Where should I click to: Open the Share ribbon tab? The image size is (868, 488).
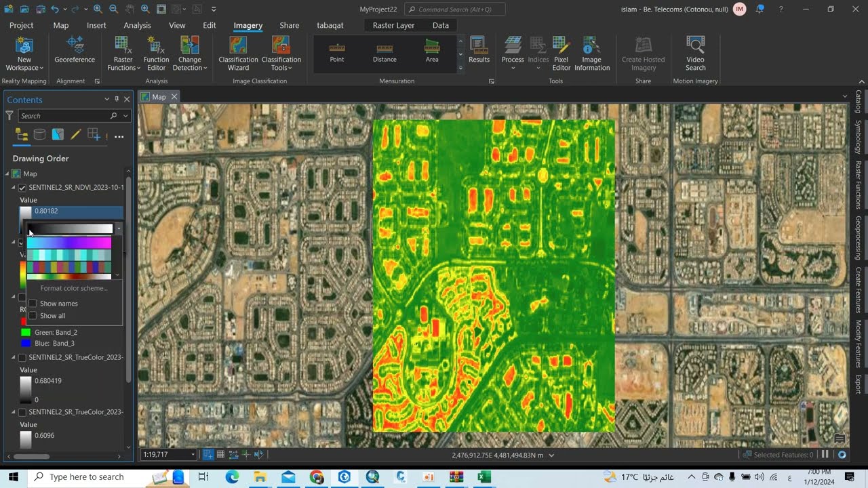(x=289, y=25)
